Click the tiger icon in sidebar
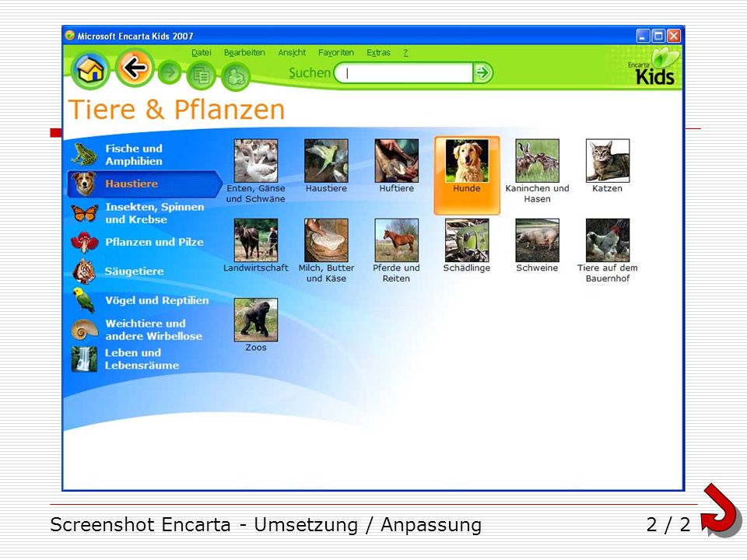The height and width of the screenshot is (560, 747). click(84, 271)
